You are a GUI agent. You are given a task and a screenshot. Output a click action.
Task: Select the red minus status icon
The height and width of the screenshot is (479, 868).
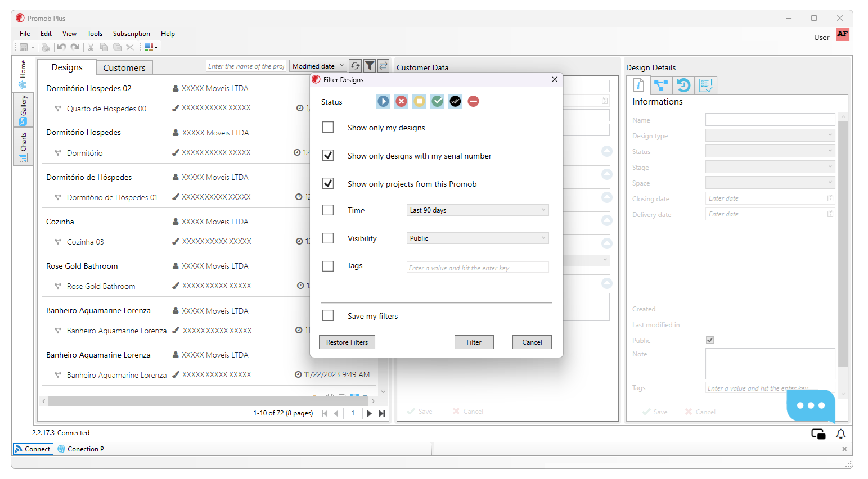(473, 101)
